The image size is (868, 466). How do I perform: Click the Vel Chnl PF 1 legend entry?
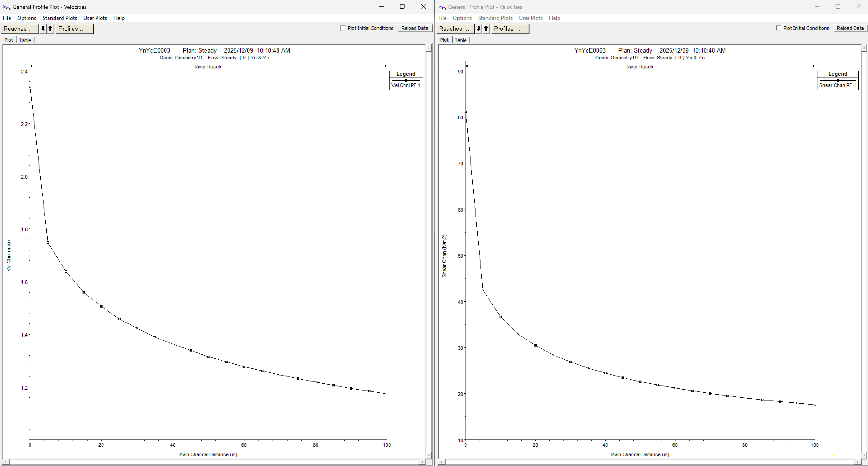[406, 85]
